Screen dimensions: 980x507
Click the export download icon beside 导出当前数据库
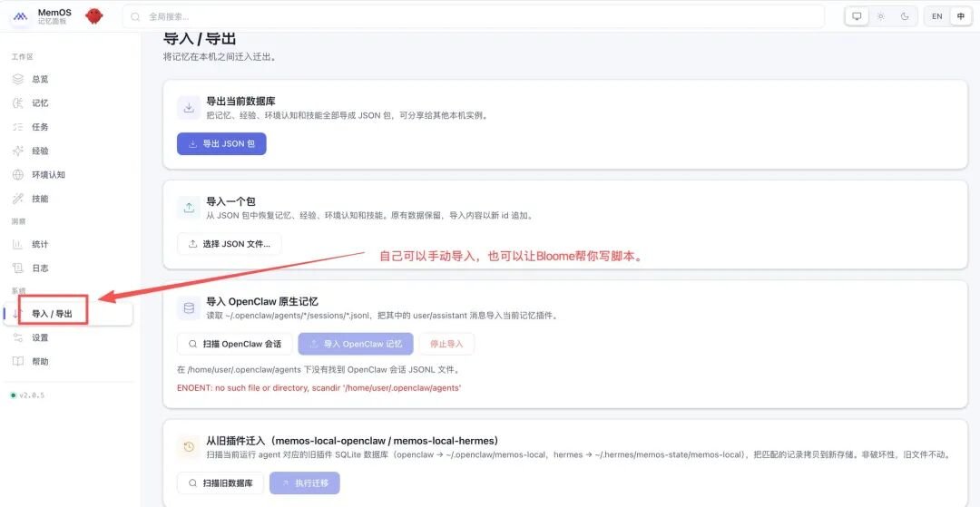click(189, 108)
